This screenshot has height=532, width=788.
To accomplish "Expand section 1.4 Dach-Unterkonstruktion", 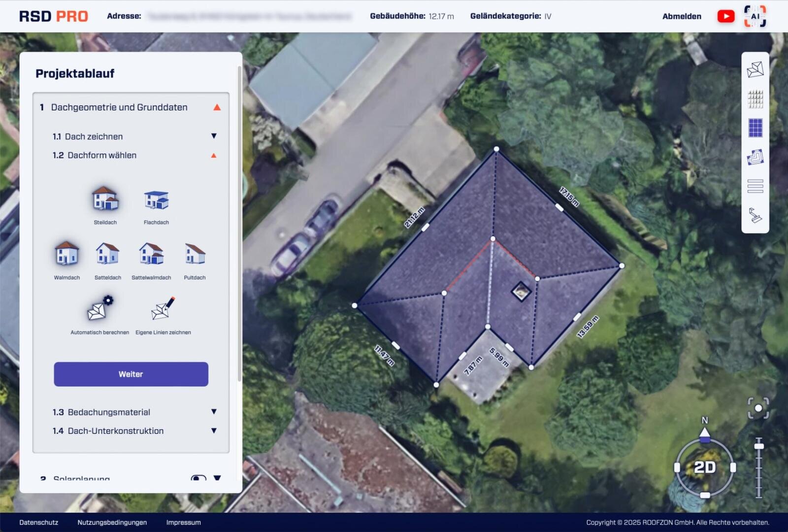I will click(214, 431).
